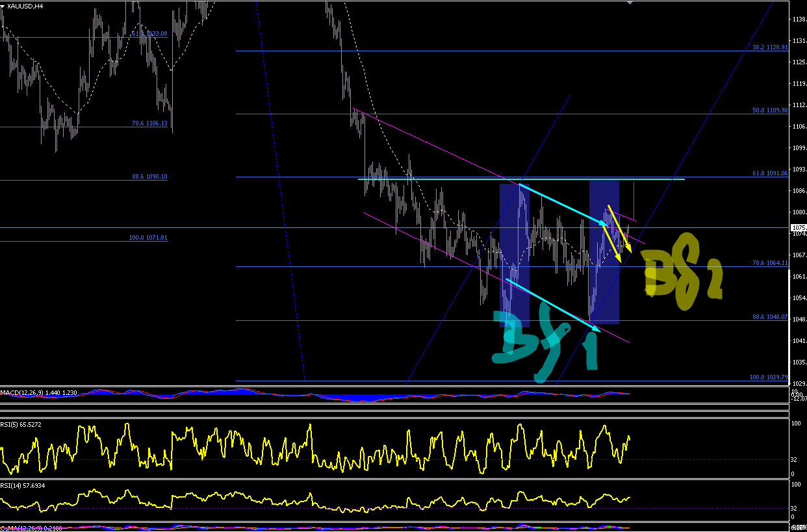Select the 100.0 1071.81 Fibonacci label
Screen dimensions: 807x532
click(x=148, y=238)
